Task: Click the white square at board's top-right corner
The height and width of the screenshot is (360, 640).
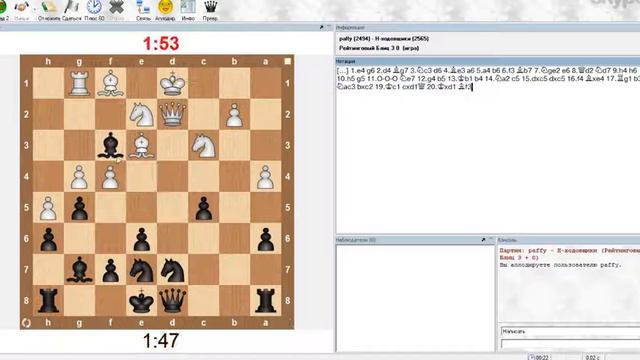Action: tap(287, 61)
